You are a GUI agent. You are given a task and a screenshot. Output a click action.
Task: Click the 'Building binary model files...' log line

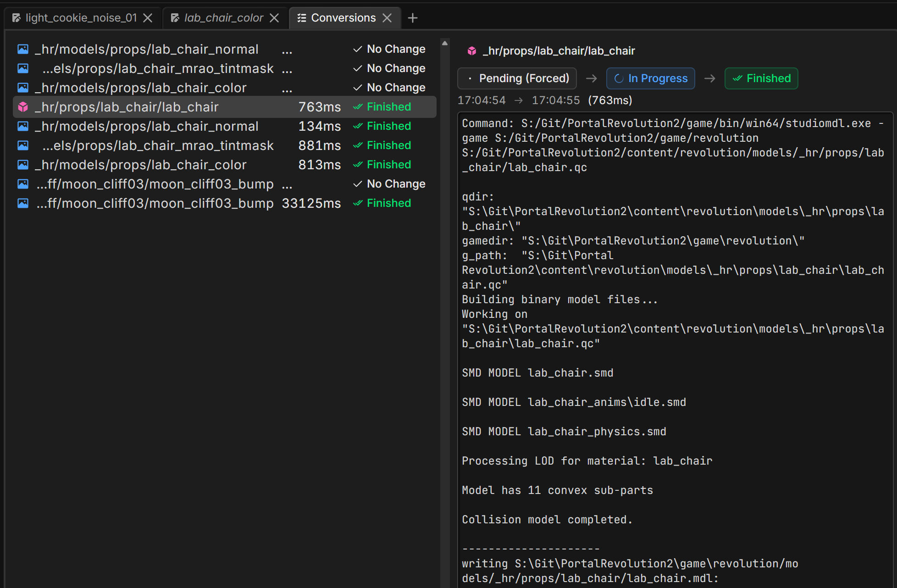click(x=560, y=300)
